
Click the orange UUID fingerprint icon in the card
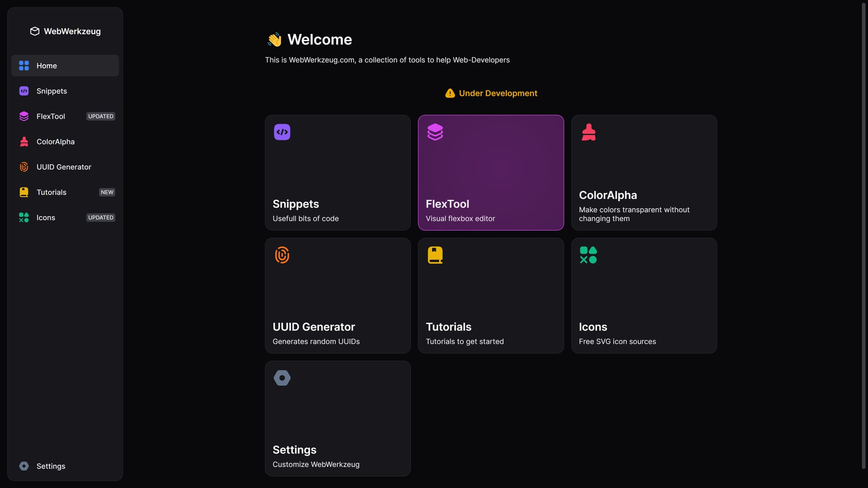pos(282,255)
